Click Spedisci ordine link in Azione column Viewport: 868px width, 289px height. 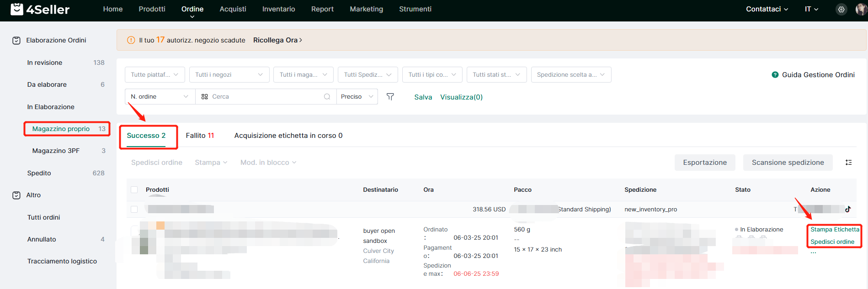[832, 242]
